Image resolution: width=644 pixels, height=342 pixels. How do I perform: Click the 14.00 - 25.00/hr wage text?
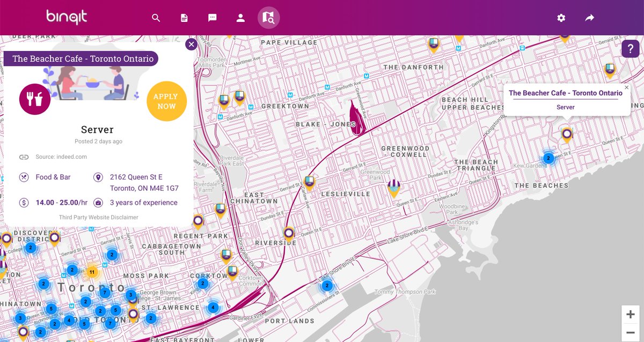tap(62, 203)
